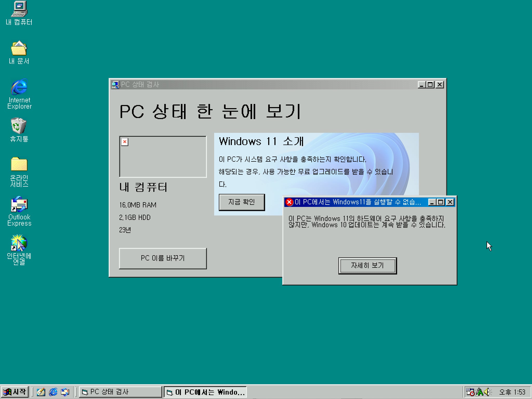Screen dimensions: 532x399
Task: Click the PC 상태 한 눈에 보기 heading
Action: pos(210,112)
